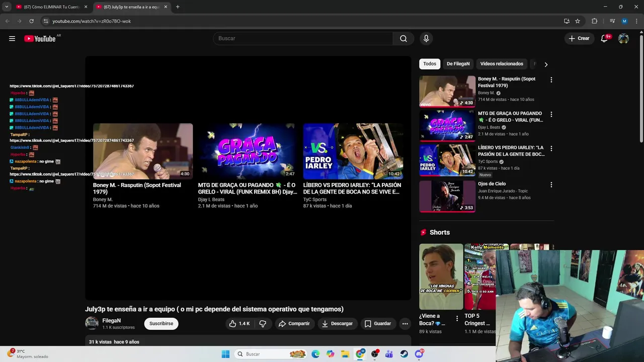The image size is (644, 362).
Task: Open File Explorer from the taskbar
Action: [345, 354]
